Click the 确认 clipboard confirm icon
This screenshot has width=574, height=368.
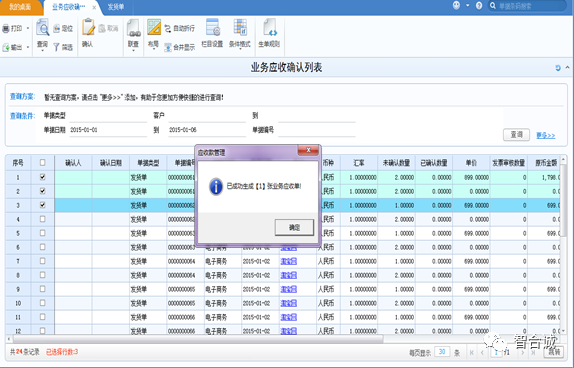87,27
